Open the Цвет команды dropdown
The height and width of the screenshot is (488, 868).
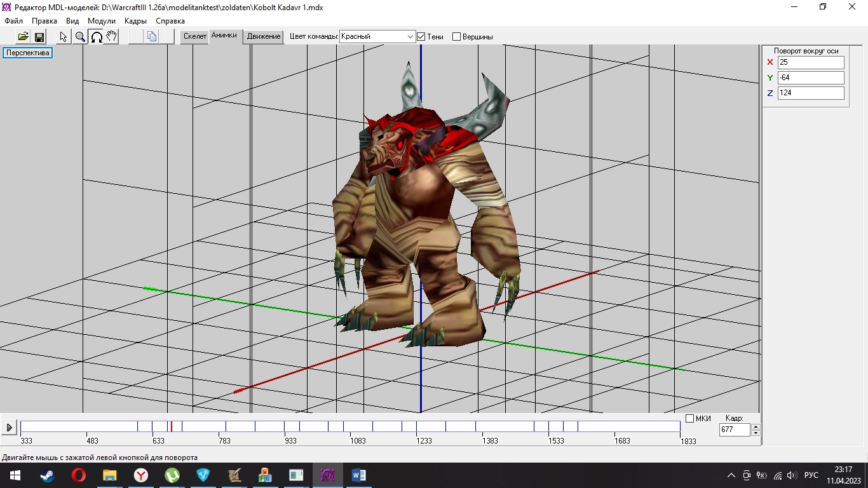pos(377,37)
